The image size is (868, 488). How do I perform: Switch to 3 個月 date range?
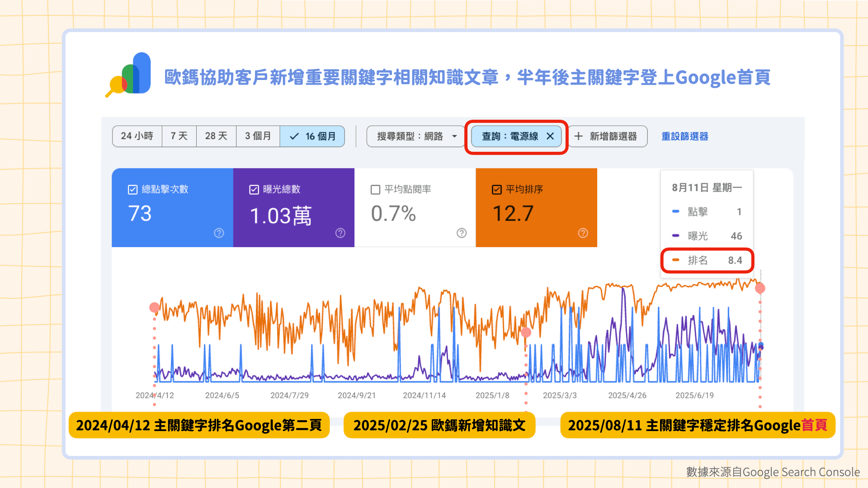[x=258, y=136]
